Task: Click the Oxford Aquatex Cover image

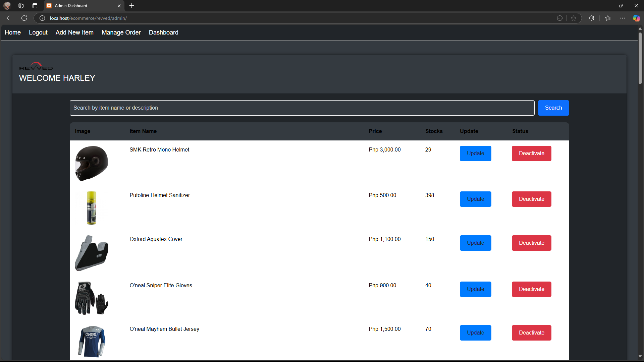Action: tap(92, 253)
